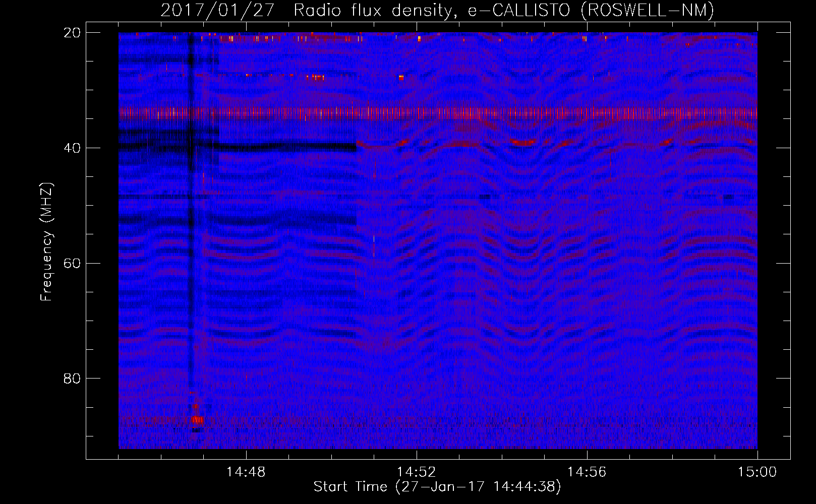The image size is (816, 504).
Task: Click the 14:48 time tick label
Action: pyautogui.click(x=246, y=472)
